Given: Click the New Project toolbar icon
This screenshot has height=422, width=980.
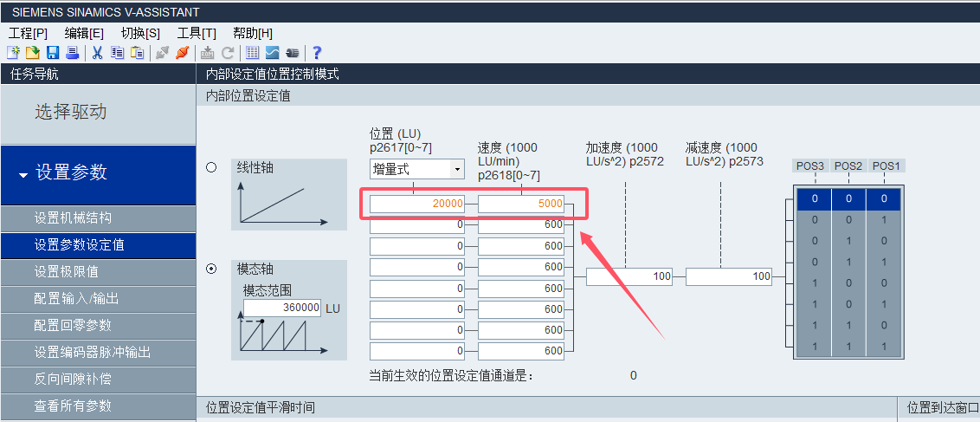Looking at the screenshot, I should coord(13,53).
